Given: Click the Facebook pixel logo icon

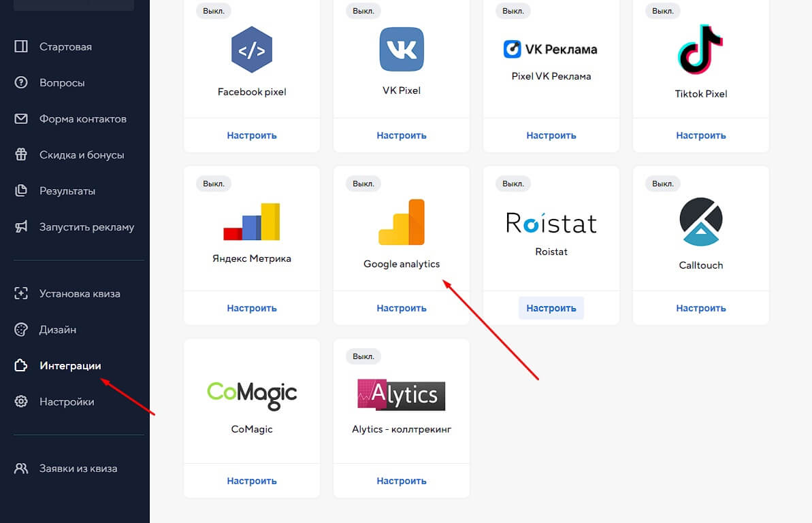Looking at the screenshot, I should (252, 50).
